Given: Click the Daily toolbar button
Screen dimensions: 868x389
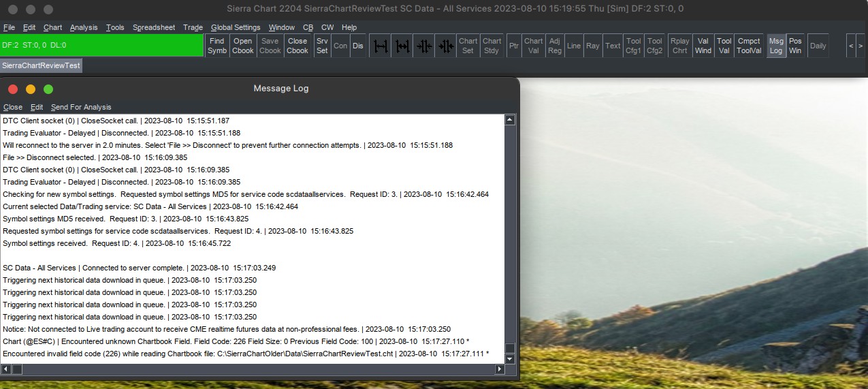Looking at the screenshot, I should point(818,46).
